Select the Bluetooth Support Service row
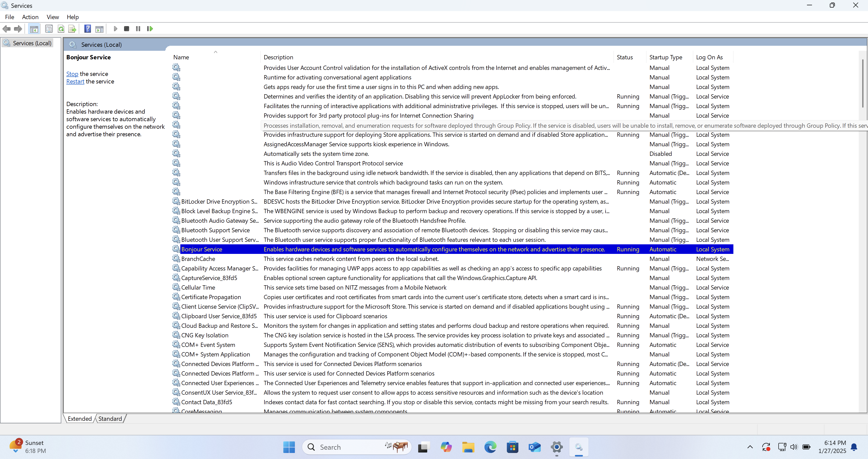 (215, 230)
